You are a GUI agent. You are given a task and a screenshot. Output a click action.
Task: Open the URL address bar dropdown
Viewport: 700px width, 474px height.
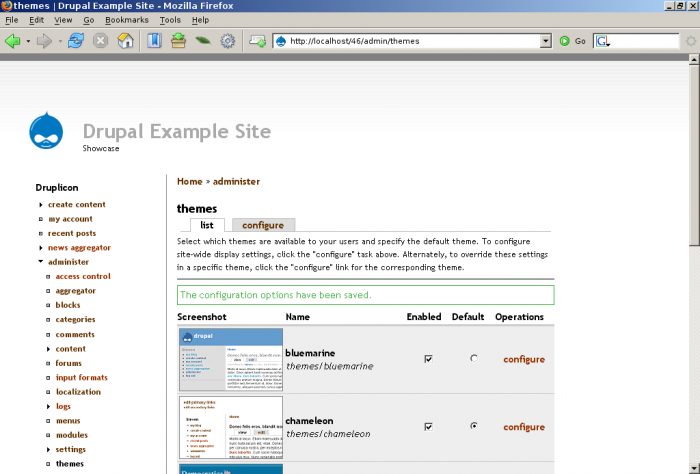(546, 41)
